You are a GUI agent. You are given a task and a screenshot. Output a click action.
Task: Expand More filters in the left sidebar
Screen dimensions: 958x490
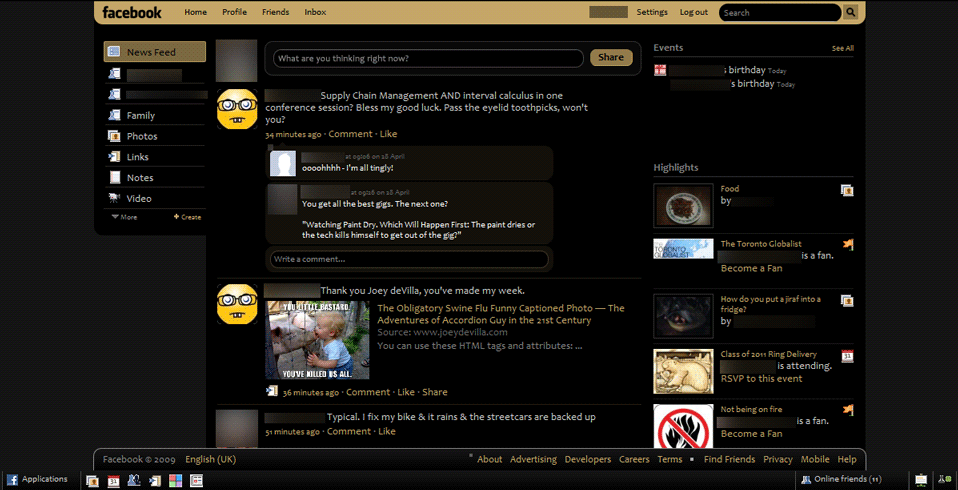(125, 217)
